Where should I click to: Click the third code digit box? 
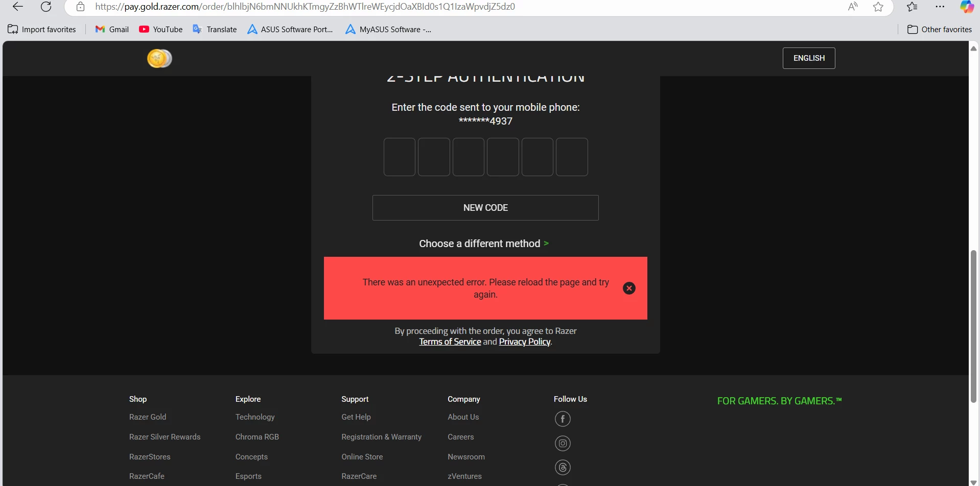point(469,157)
